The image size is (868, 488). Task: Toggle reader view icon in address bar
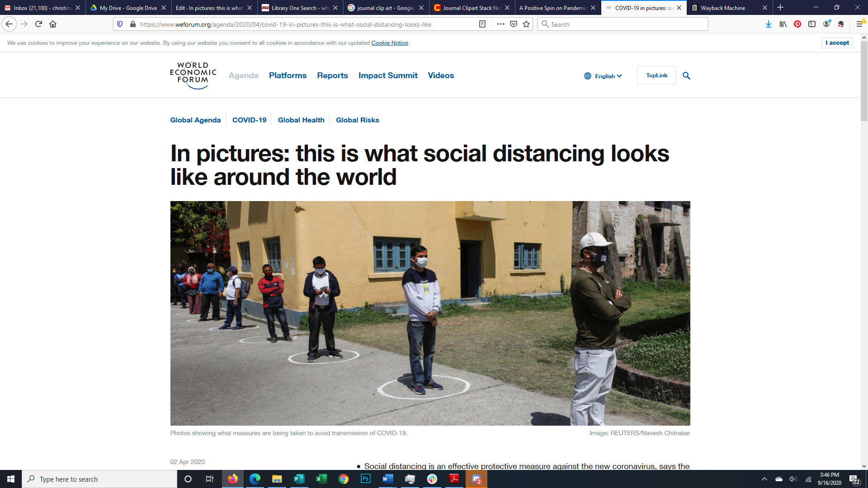click(482, 24)
